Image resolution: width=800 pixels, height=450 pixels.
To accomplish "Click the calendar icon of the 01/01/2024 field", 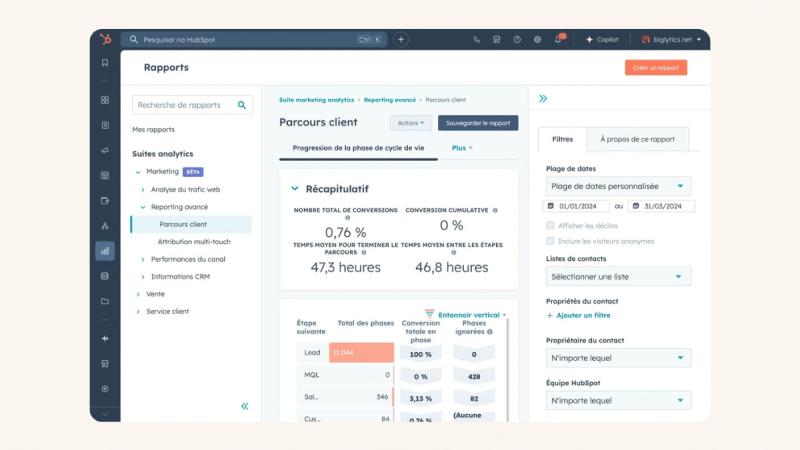I will pyautogui.click(x=551, y=206).
